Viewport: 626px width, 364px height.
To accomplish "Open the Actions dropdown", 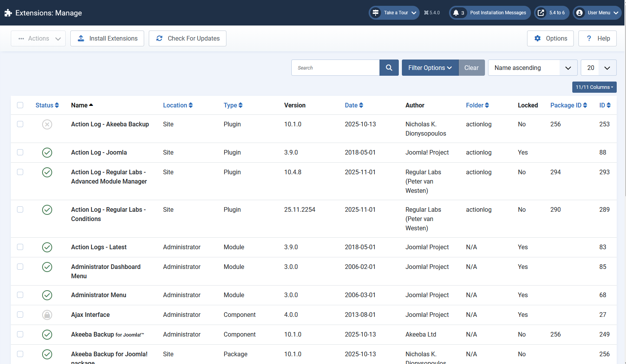I will [38, 38].
